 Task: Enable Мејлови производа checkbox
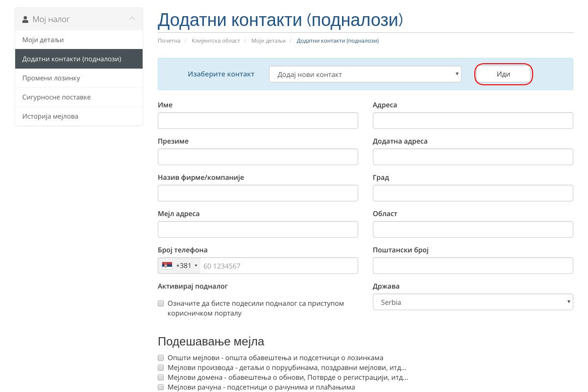(x=161, y=367)
